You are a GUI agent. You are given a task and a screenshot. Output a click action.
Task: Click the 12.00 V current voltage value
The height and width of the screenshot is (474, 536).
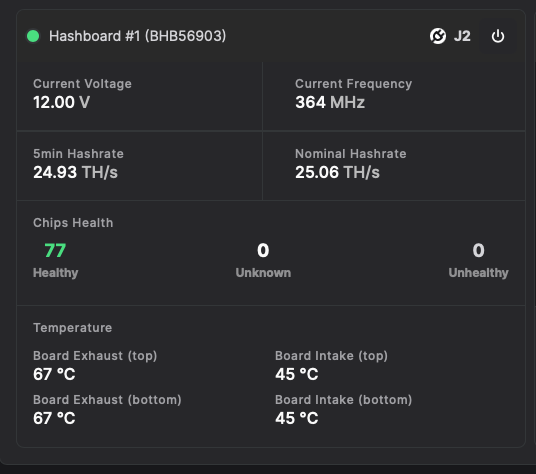pos(62,102)
